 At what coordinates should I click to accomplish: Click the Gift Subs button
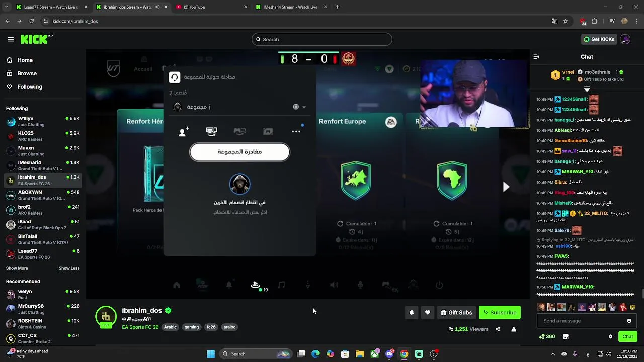click(456, 312)
